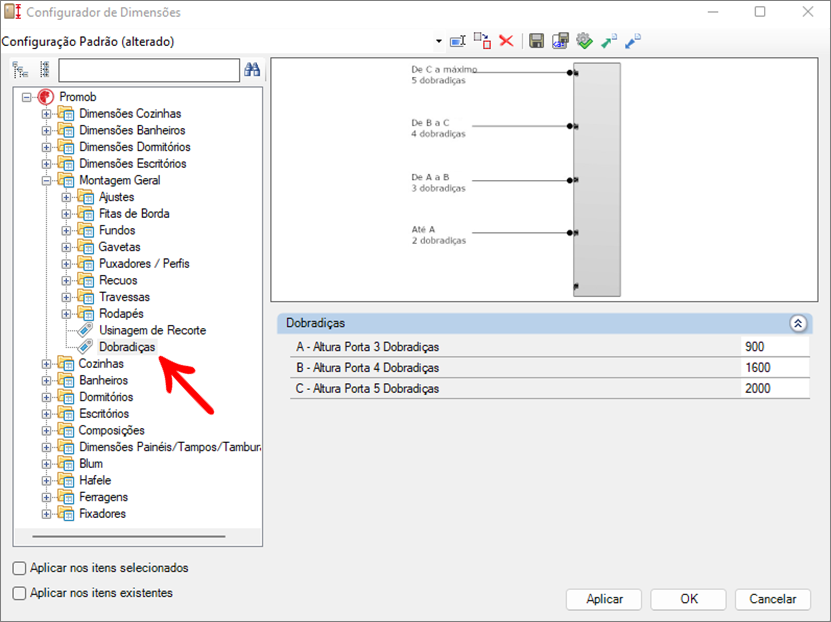Expand the Dormitórios node
This screenshot has width=831, height=622.
click(x=47, y=397)
